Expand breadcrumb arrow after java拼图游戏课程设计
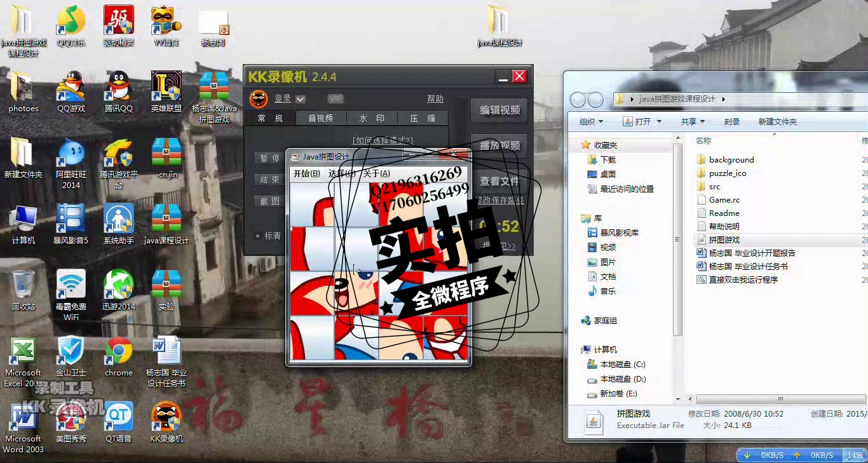868x463 pixels. tap(724, 99)
